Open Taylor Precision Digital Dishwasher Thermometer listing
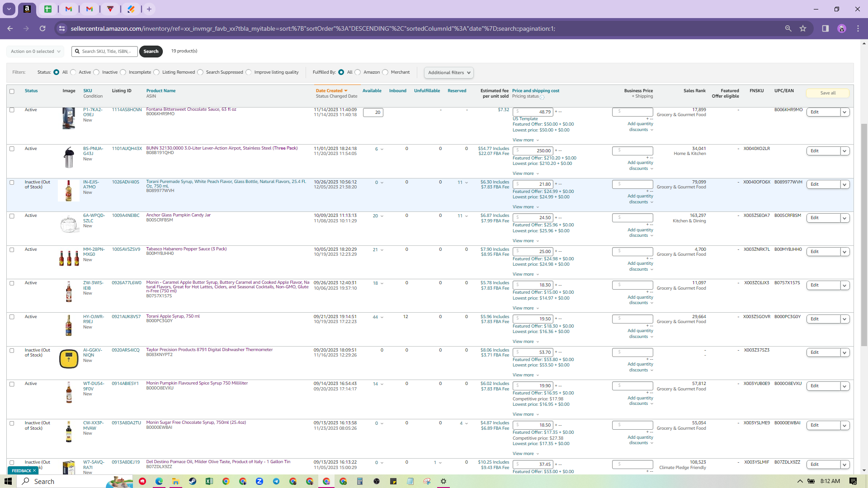868x488 pixels. click(209, 350)
